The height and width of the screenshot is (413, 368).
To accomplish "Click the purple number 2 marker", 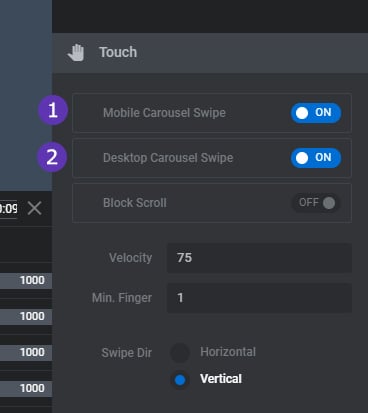I will click(52, 157).
